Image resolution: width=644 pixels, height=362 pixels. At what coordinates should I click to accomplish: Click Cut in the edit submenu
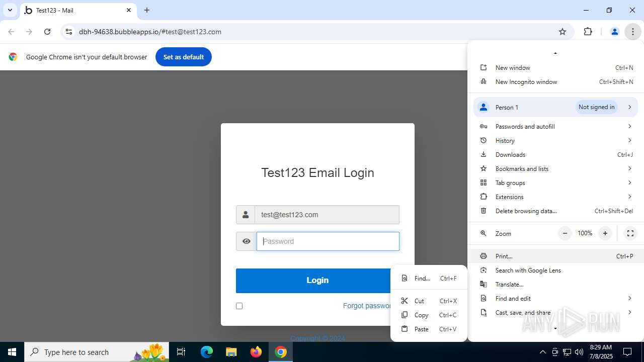(x=429, y=301)
